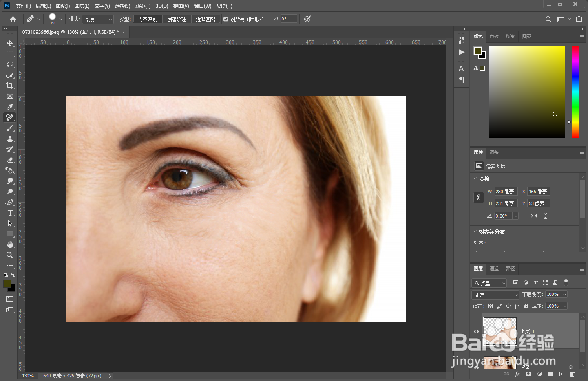This screenshot has height=381, width=588.
Task: Open the healing Mode dropdown
Action: (x=98, y=19)
